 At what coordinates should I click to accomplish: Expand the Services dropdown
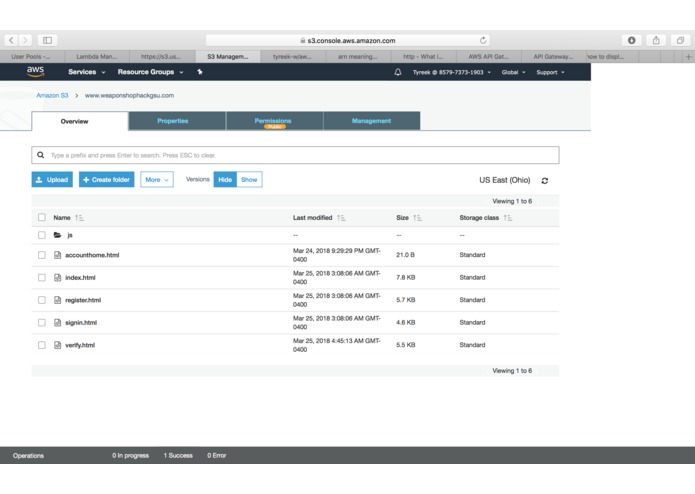tap(87, 72)
